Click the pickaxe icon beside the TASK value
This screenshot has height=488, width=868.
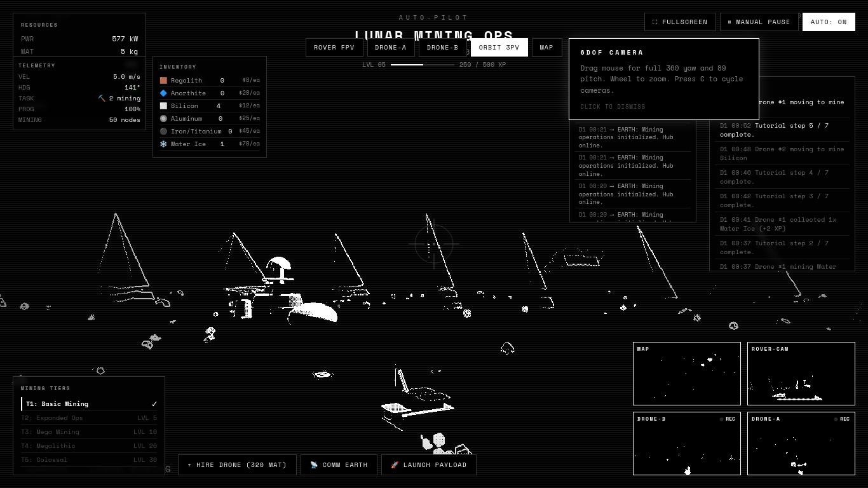coord(102,98)
